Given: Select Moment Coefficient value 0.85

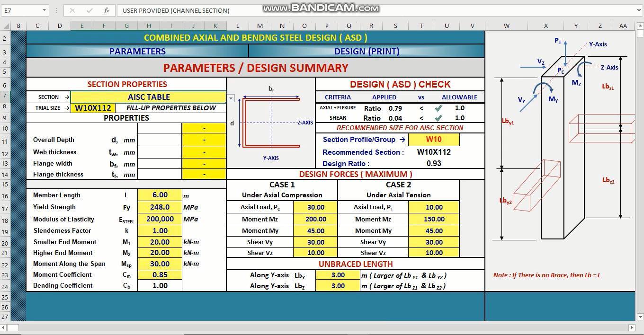Looking at the screenshot, I should point(160,274).
